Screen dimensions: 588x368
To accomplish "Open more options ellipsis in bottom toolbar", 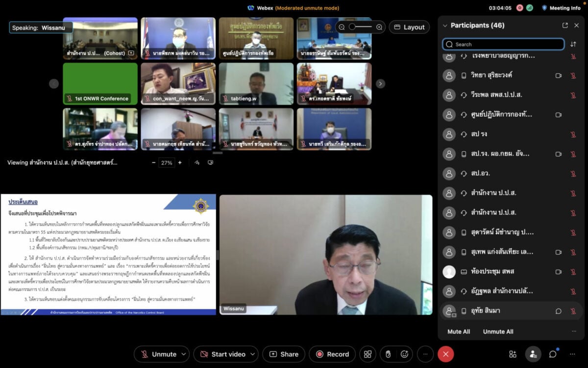I will (x=425, y=354).
